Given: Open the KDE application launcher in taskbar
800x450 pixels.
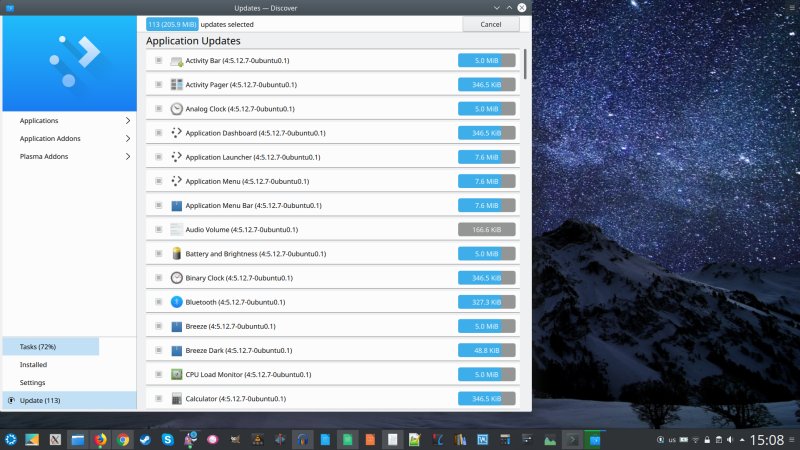Looking at the screenshot, I should (11, 439).
